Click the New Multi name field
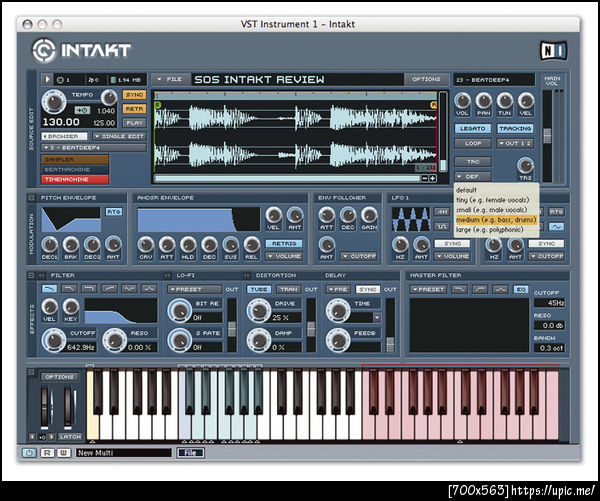Viewport: 600px width, 501px height. [124, 453]
